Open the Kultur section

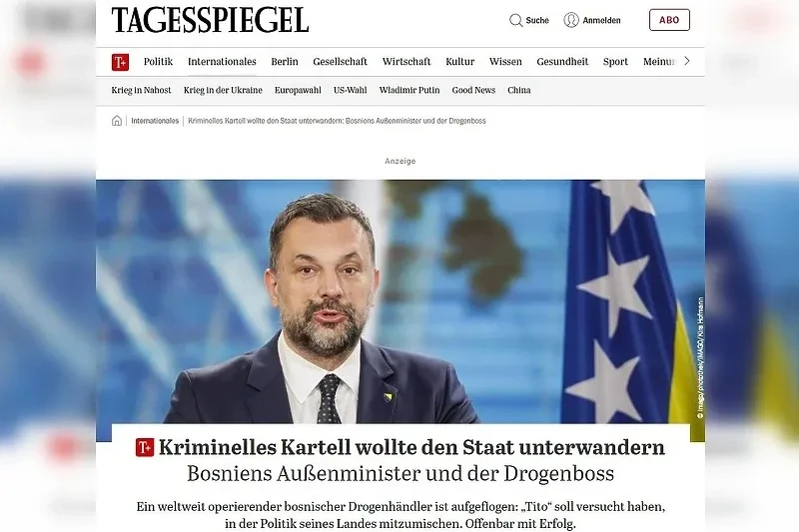click(459, 62)
